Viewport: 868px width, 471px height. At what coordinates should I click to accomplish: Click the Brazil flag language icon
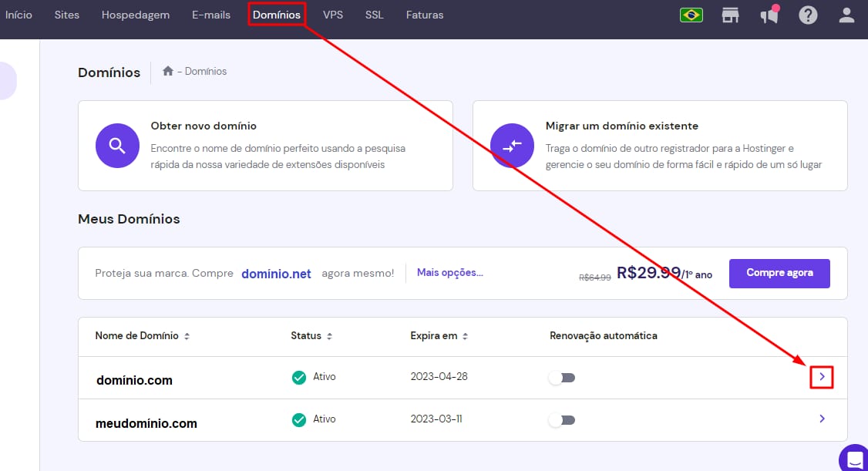[691, 15]
